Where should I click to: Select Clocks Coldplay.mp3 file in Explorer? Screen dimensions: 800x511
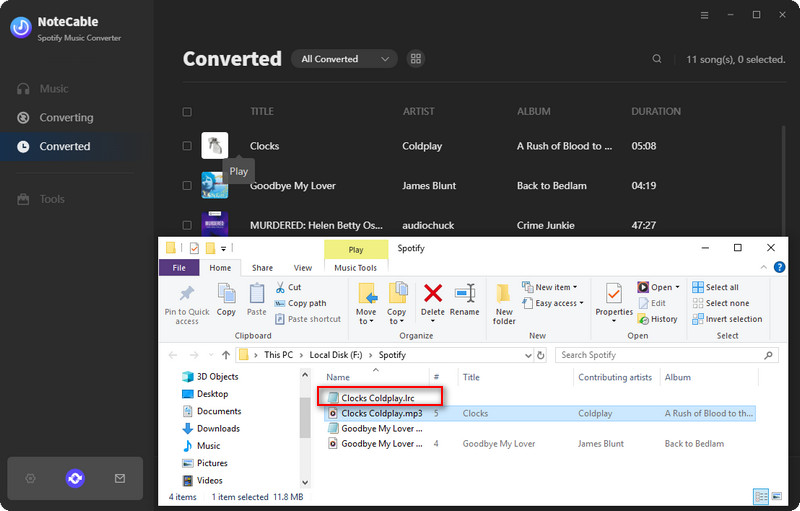[541, 413]
